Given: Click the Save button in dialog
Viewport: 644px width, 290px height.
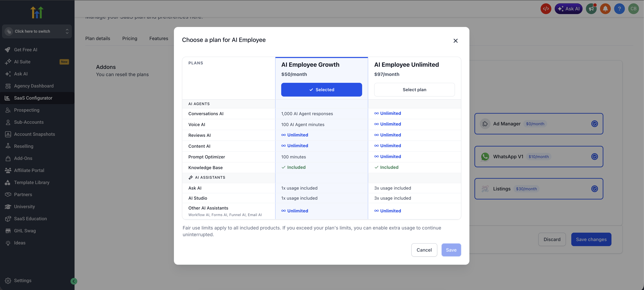Looking at the screenshot, I should [451, 250].
